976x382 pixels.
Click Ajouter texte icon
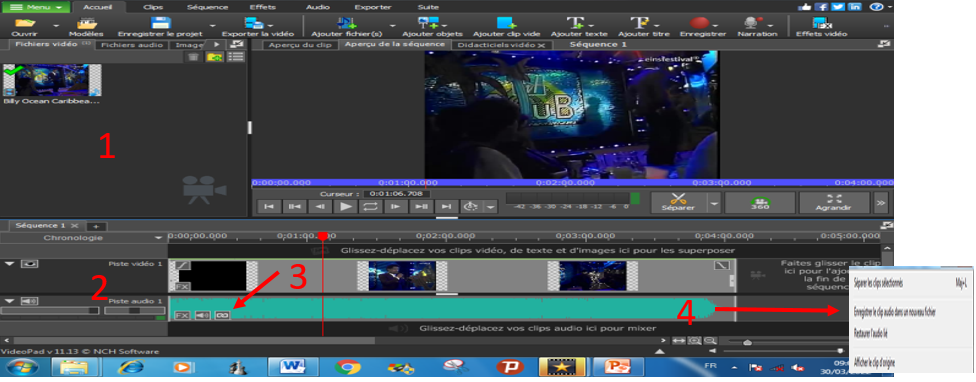(x=576, y=23)
